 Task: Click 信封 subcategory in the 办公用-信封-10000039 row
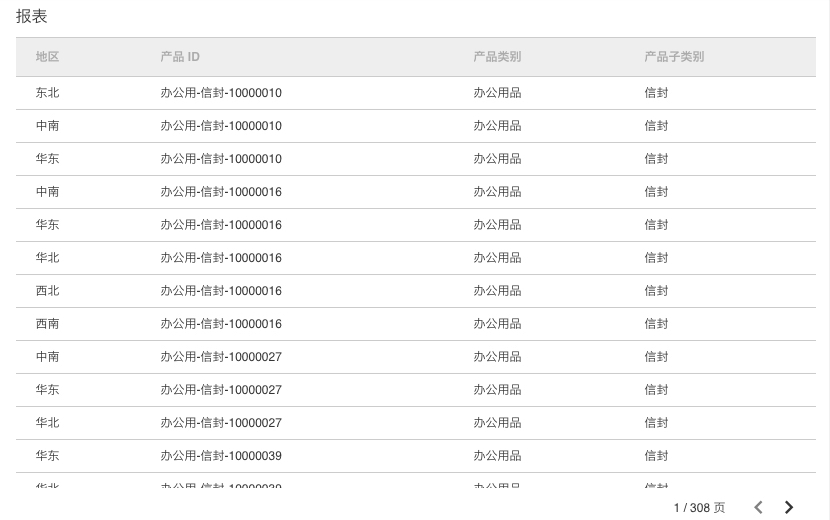pyautogui.click(x=656, y=456)
